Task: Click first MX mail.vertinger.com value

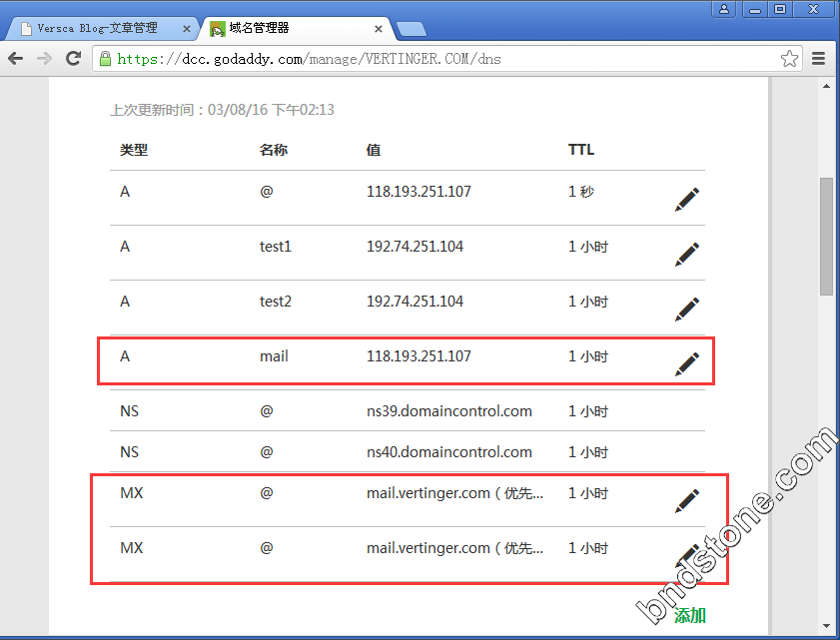Action: point(454,493)
